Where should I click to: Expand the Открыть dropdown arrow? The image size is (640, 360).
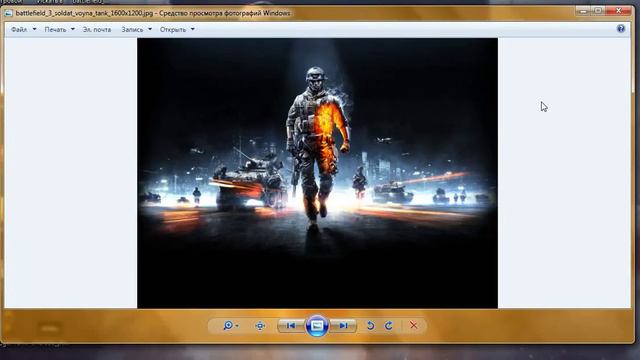193,29
